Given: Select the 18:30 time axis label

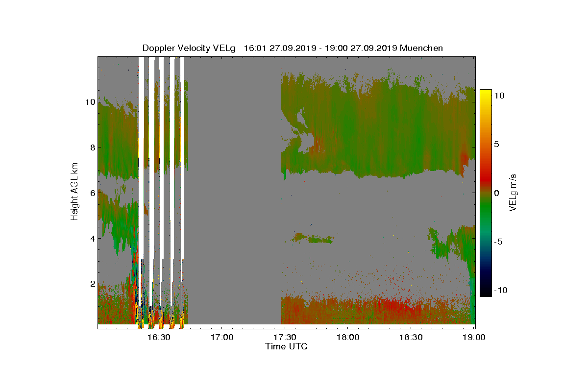Looking at the screenshot, I should (411, 337).
